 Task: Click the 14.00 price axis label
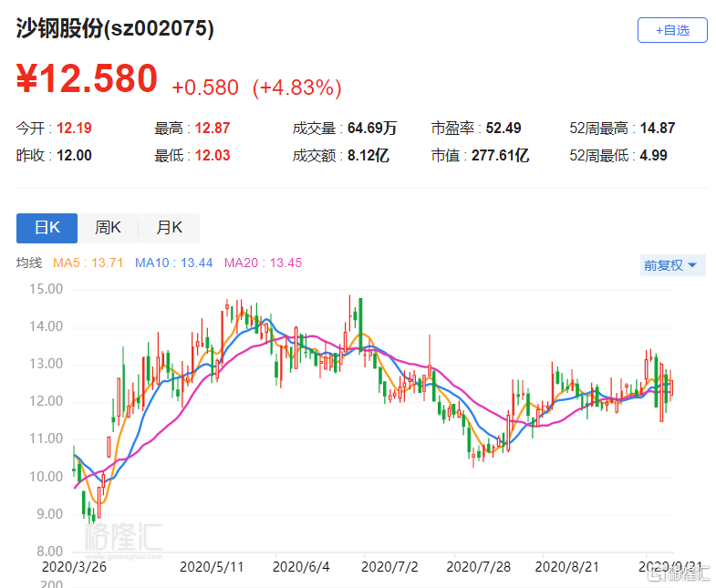pos(47,326)
